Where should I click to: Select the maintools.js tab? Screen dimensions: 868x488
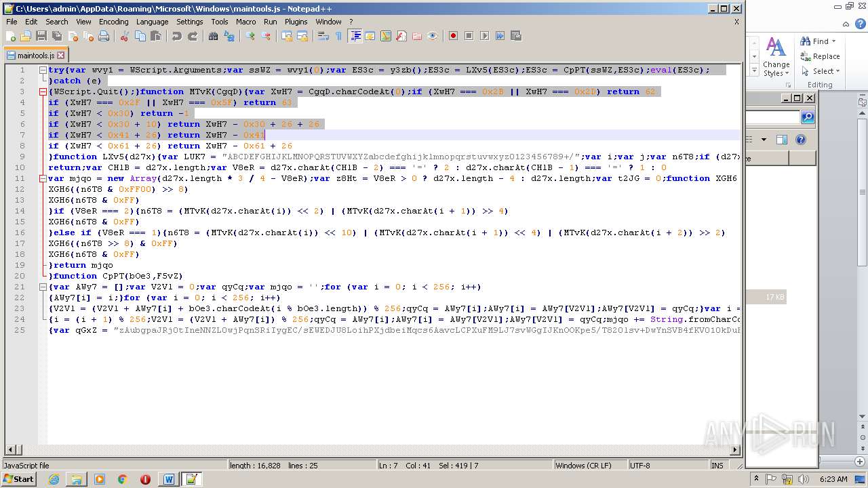coord(35,56)
